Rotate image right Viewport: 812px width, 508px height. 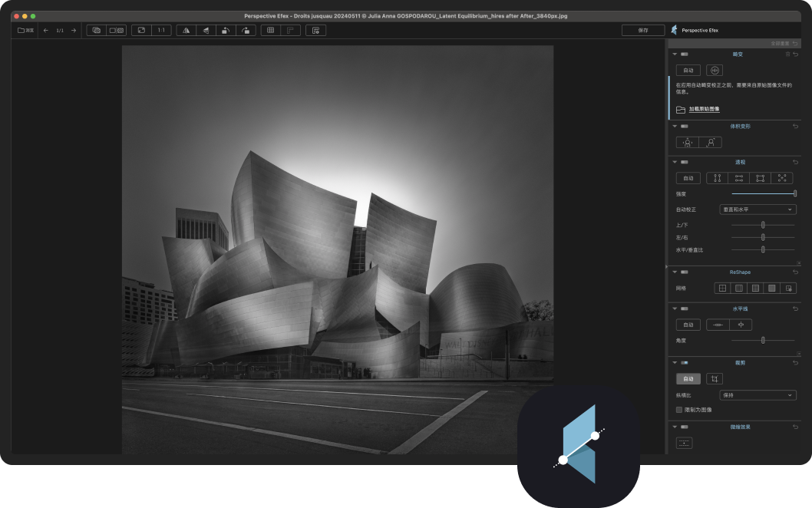click(x=246, y=31)
